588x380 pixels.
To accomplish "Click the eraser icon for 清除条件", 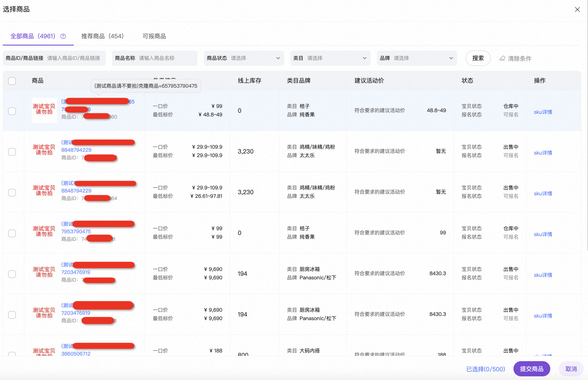I will click(x=502, y=58).
